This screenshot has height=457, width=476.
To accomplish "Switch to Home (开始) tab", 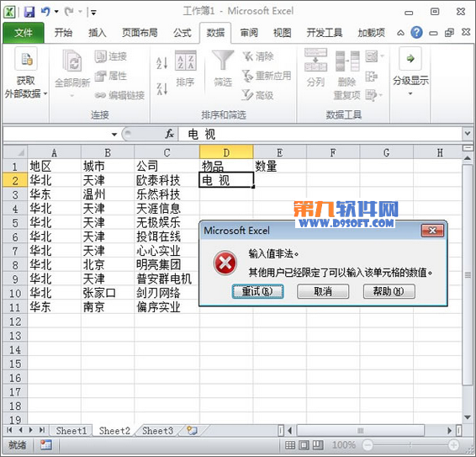I will pos(63,33).
